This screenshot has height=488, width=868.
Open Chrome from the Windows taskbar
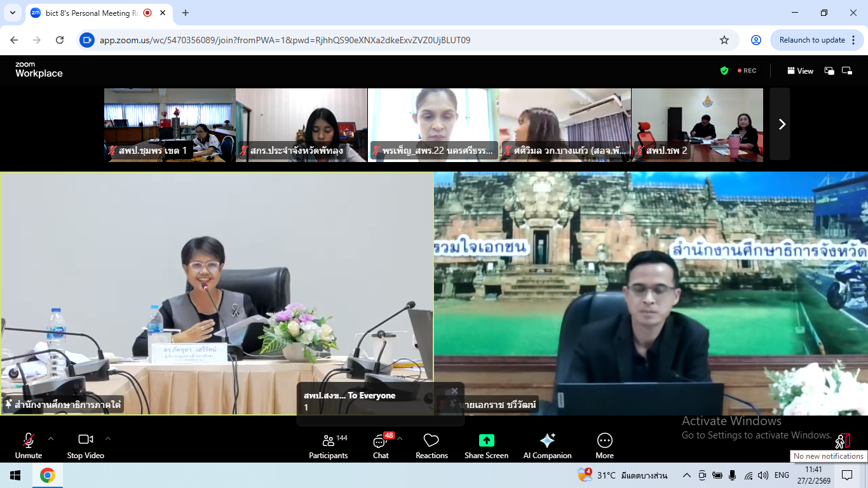47,475
